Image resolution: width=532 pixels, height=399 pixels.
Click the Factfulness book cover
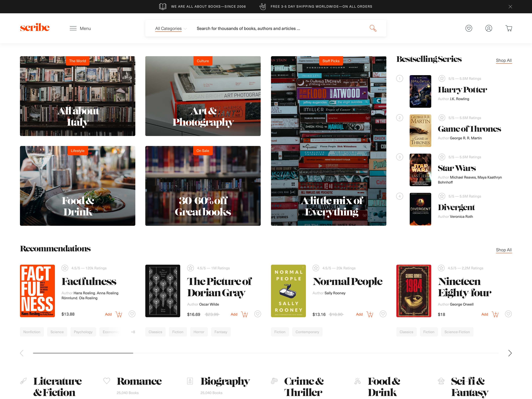coord(37,291)
